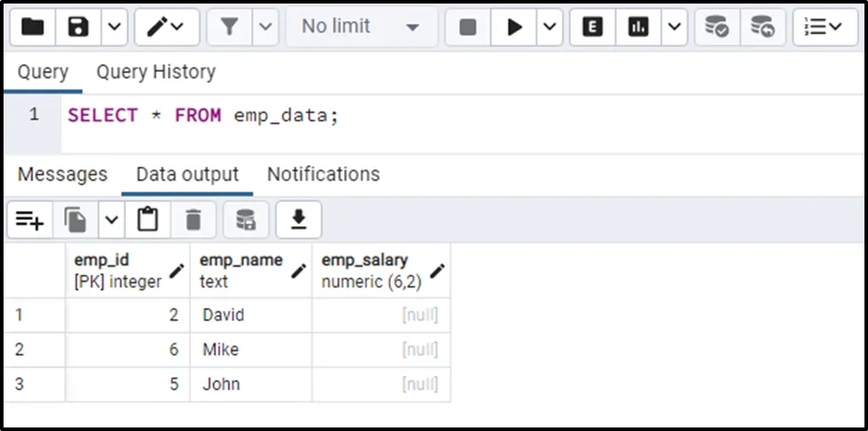
Task: Open the No limit rows dropdown
Action: (x=361, y=27)
